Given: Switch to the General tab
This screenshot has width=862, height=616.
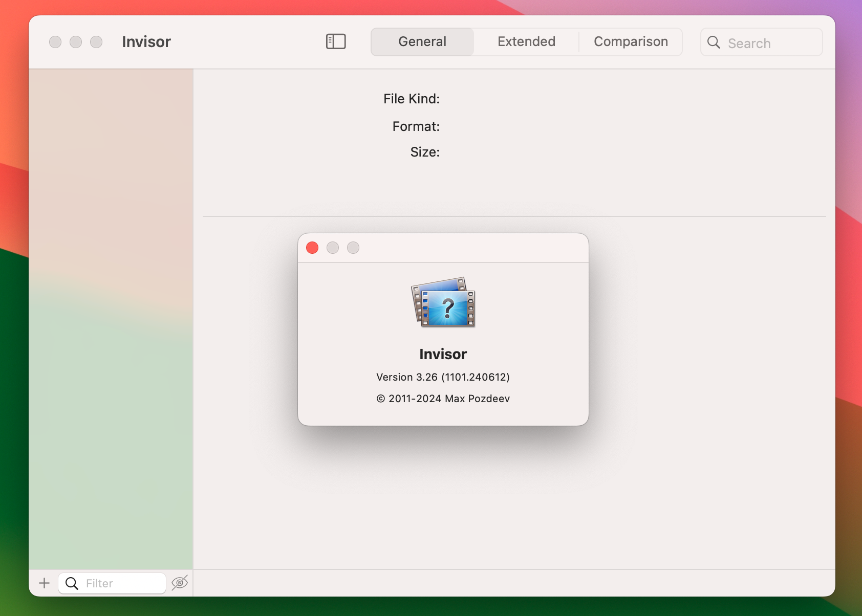Looking at the screenshot, I should 422,41.
